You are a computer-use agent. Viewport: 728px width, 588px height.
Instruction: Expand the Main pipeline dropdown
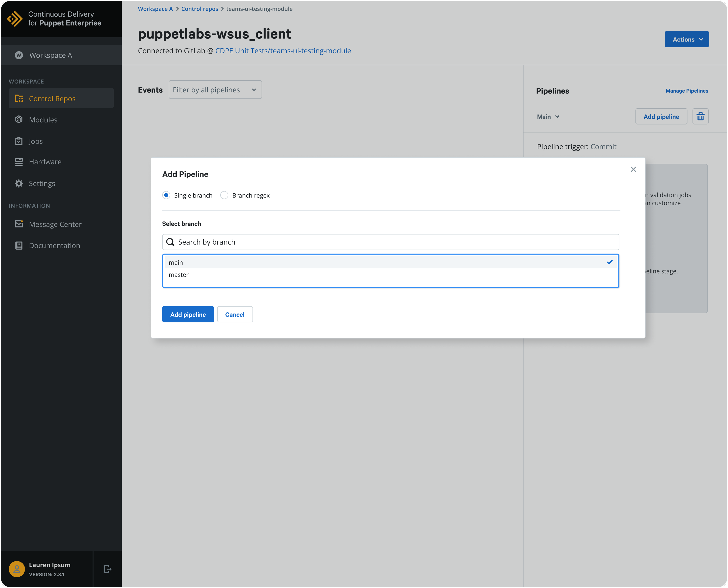[548, 117]
